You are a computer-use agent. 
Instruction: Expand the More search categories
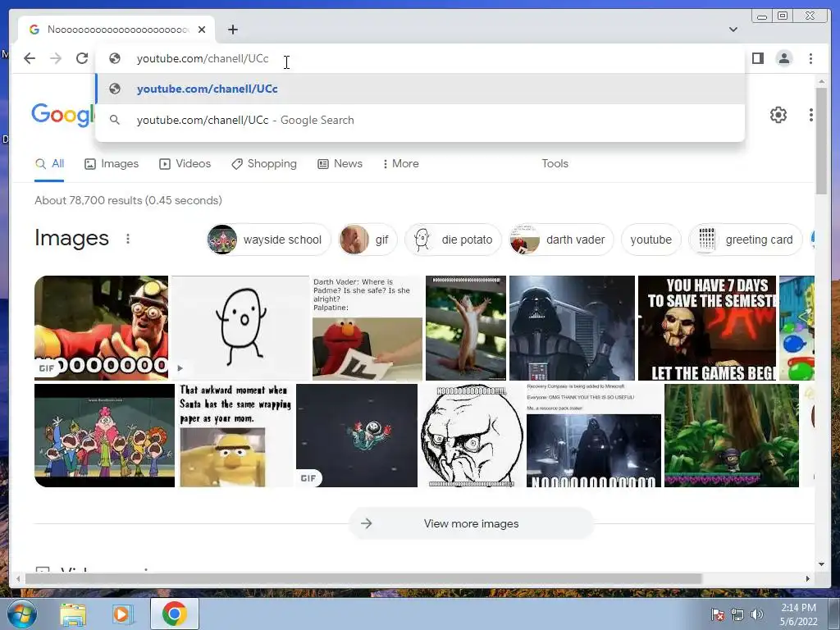click(400, 164)
